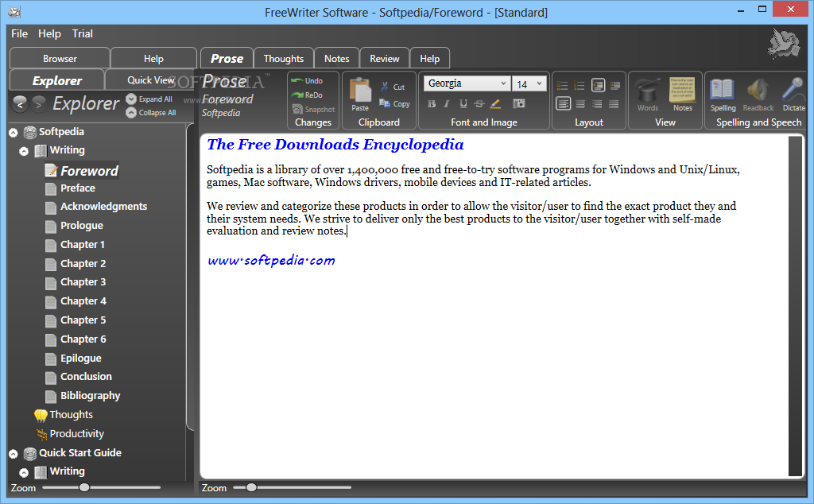Viewport: 814px width, 504px height.
Task: Increase the paragraph indent
Action: tap(615, 86)
